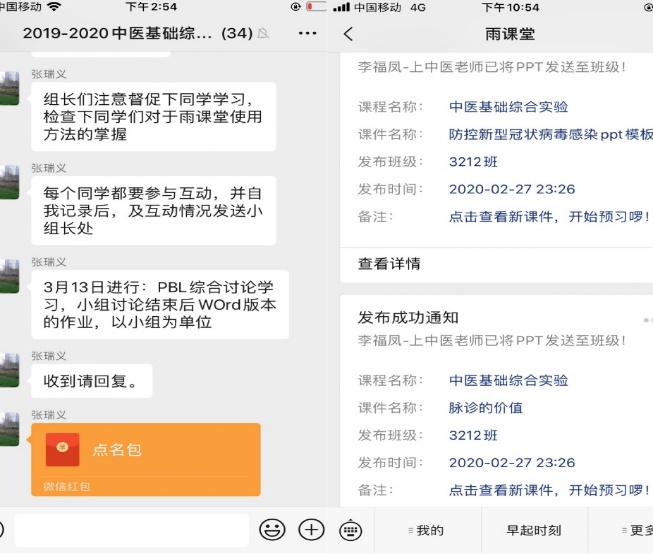Tap the back arrow in the 雨课堂 screen
Viewport: 653px width, 554px height.
point(349,34)
